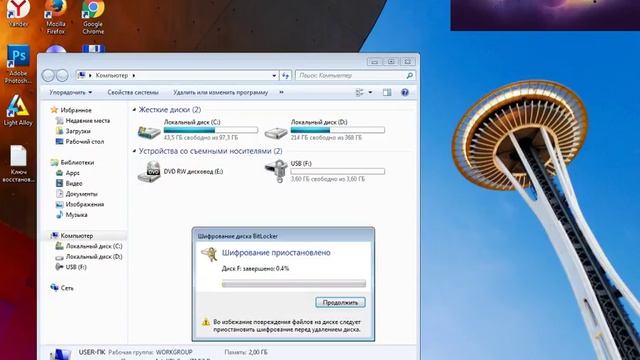The image size is (640, 360).
Task: Click the BitLocker encryption progress bar
Action: [294, 284]
